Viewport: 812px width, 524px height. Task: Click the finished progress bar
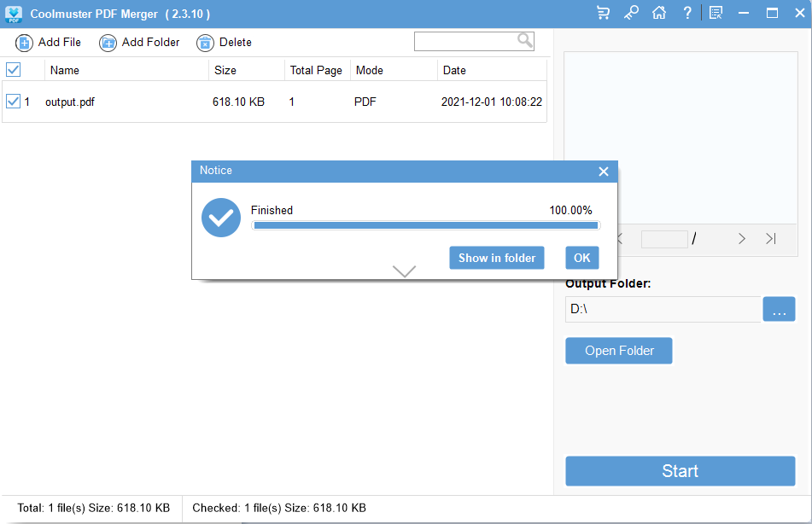click(x=426, y=225)
